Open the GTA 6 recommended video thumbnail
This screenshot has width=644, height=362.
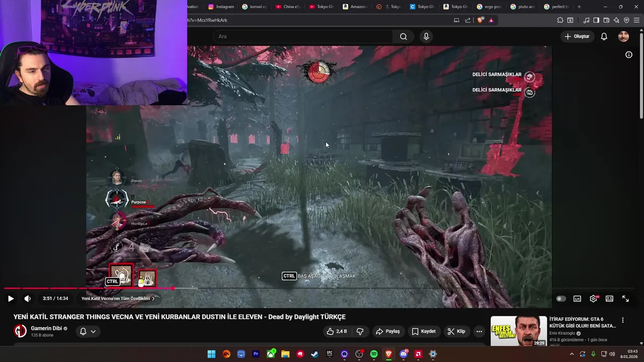(x=519, y=331)
